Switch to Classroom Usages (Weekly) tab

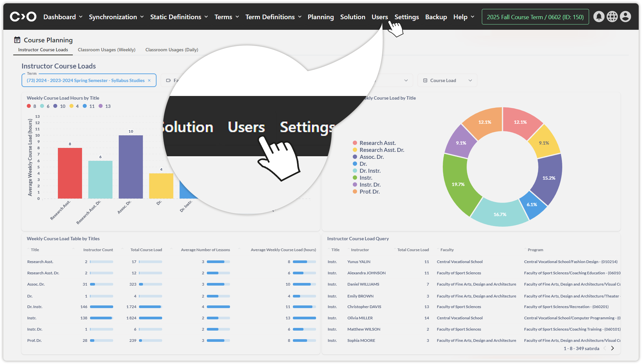point(107,50)
